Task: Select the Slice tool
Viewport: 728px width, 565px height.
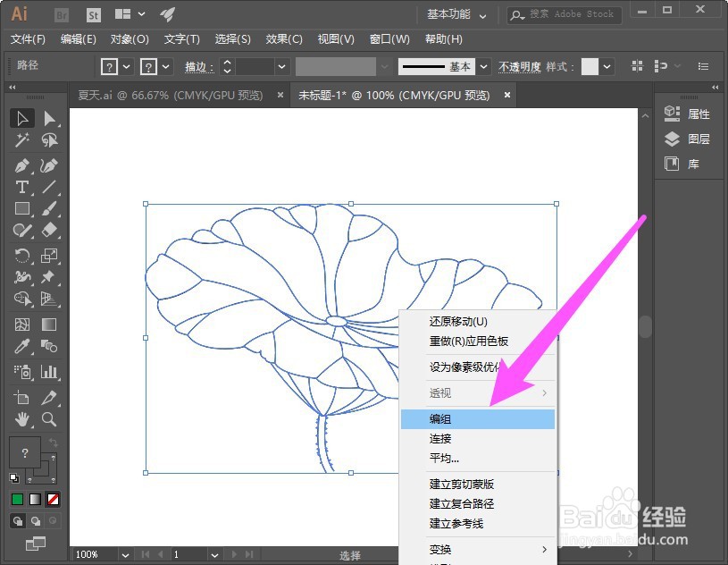Action: [49, 398]
